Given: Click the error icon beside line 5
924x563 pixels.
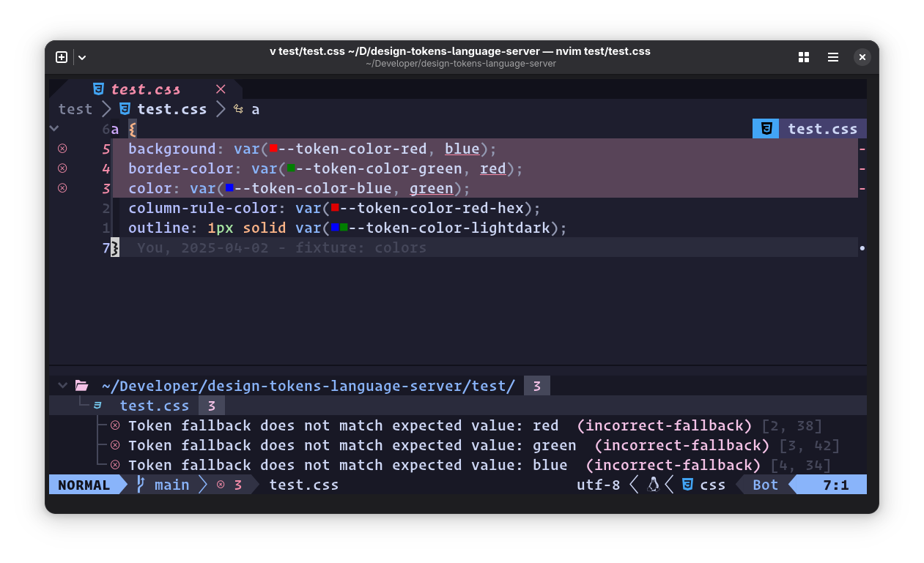Looking at the screenshot, I should [62, 149].
